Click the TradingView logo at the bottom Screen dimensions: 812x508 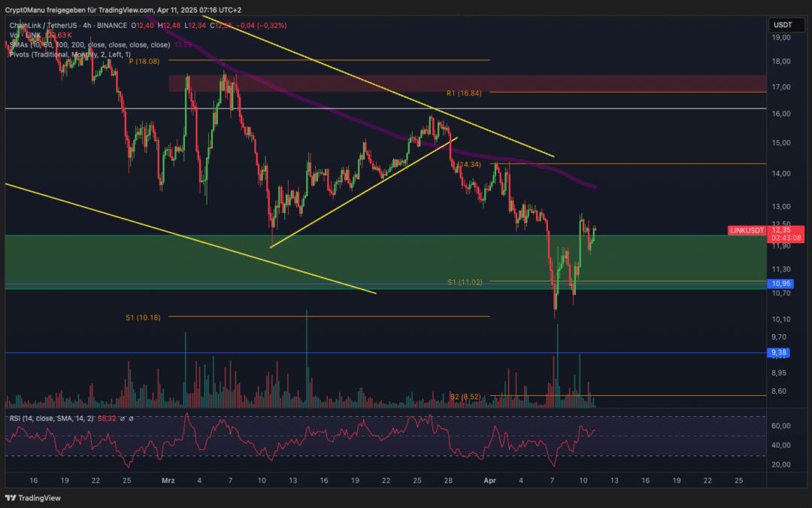click(32, 498)
